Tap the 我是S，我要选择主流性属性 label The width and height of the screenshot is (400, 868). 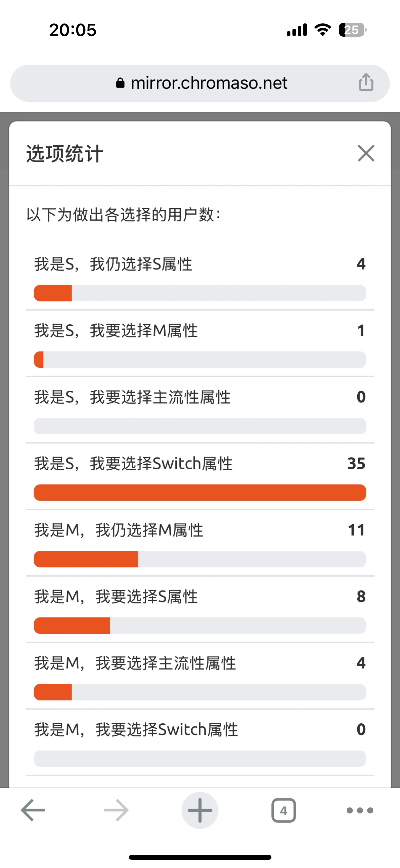(132, 397)
